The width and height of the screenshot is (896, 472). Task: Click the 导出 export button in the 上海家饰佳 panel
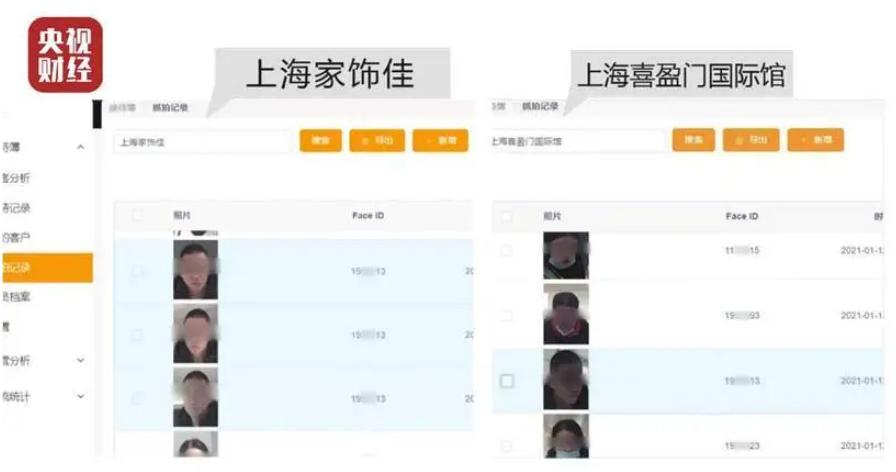[x=377, y=141]
